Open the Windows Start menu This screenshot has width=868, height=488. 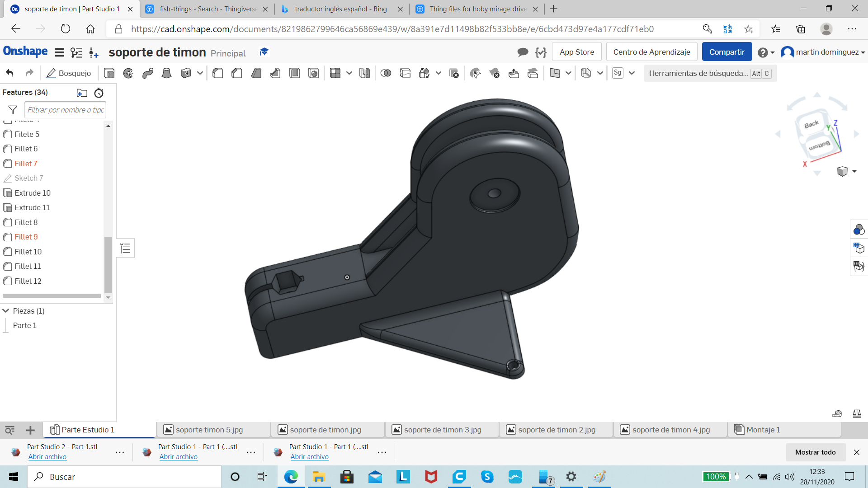tap(14, 477)
